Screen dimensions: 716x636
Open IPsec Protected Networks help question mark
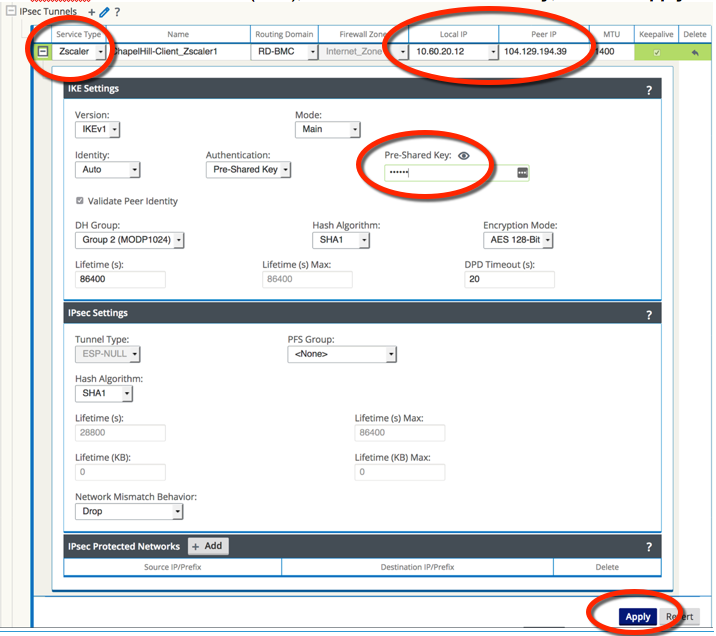tap(649, 547)
